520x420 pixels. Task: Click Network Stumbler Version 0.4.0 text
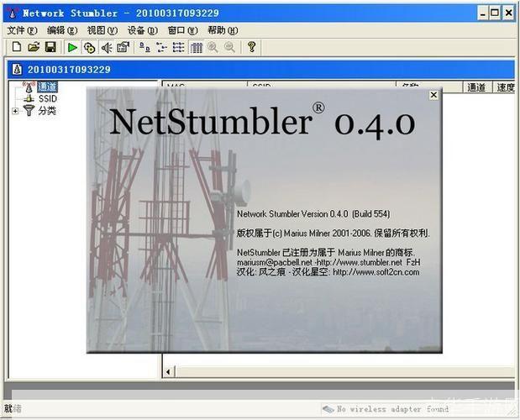313,214
